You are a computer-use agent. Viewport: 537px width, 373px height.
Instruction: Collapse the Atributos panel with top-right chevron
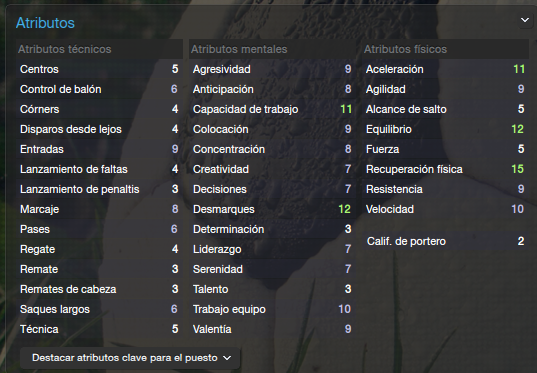pyautogui.click(x=525, y=20)
